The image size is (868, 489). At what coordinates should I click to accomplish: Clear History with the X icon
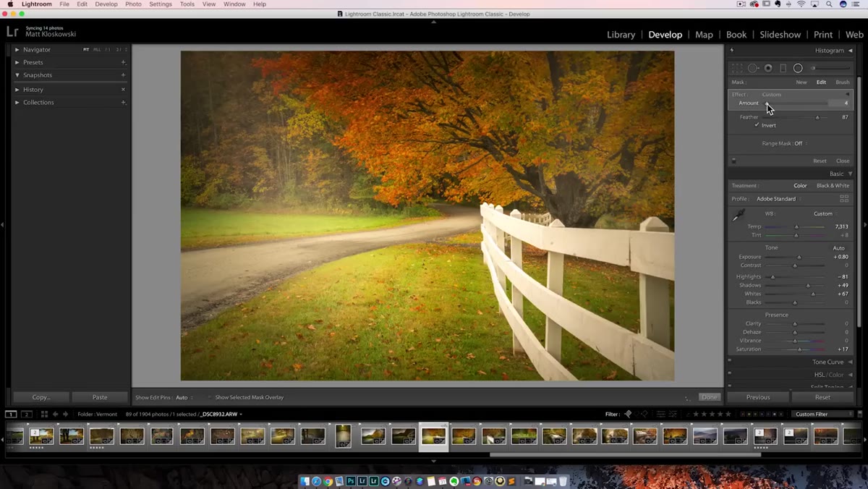[123, 89]
